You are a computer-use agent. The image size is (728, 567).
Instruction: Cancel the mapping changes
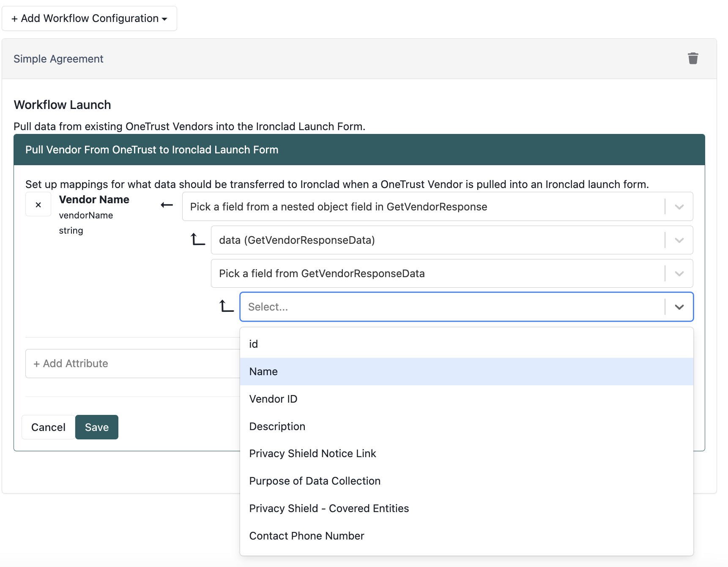(48, 427)
